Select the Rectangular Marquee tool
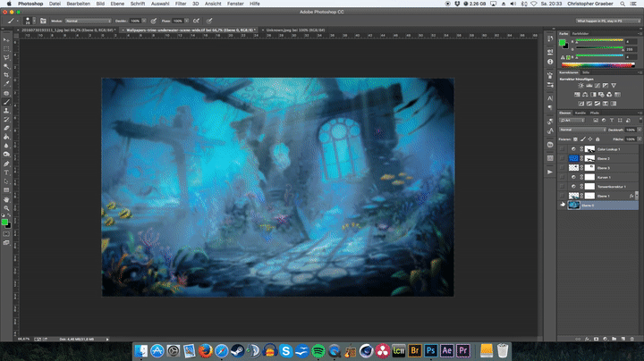This screenshot has width=644, height=361. 6,49
